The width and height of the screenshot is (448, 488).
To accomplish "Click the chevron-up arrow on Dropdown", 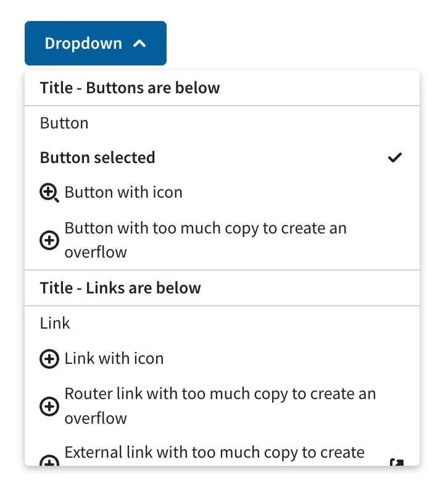I will tap(139, 44).
